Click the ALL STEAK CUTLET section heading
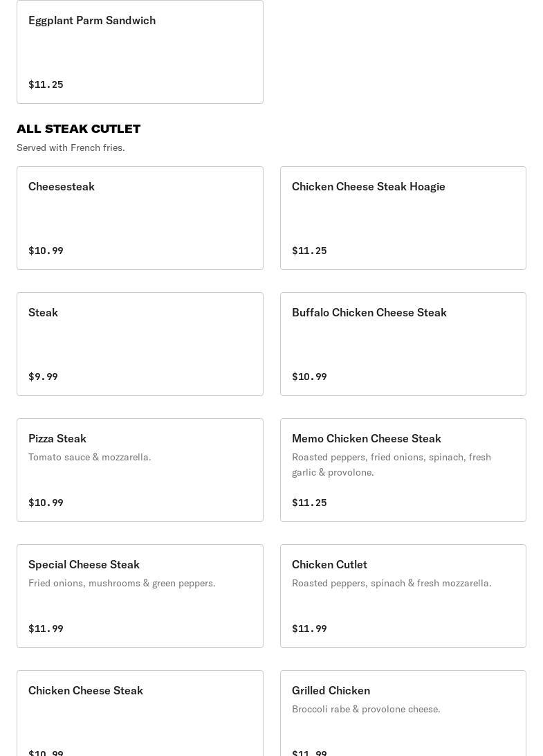The image size is (543, 756). click(79, 129)
